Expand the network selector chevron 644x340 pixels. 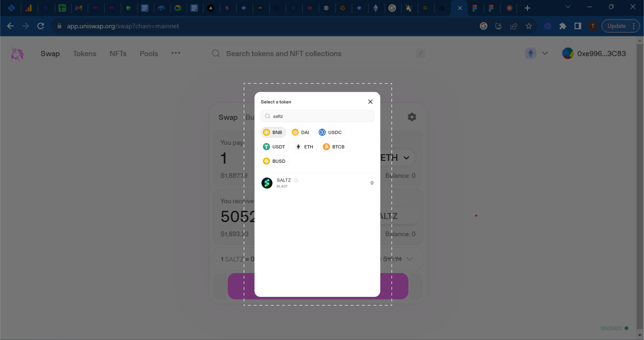pyautogui.click(x=545, y=54)
